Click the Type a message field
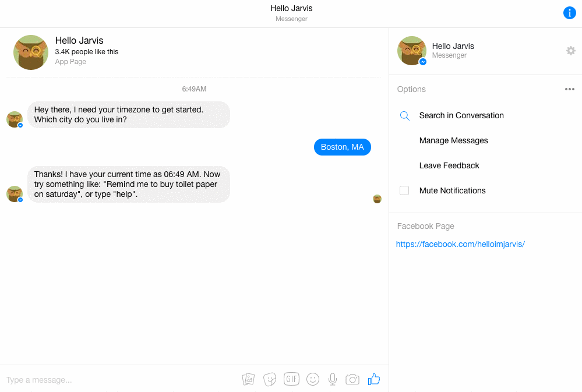The width and height of the screenshot is (582, 392). [x=117, y=380]
